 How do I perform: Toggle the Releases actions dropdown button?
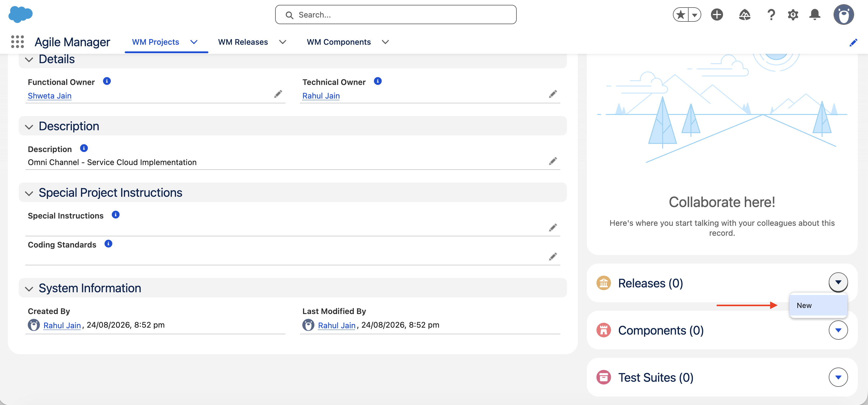coord(838,282)
